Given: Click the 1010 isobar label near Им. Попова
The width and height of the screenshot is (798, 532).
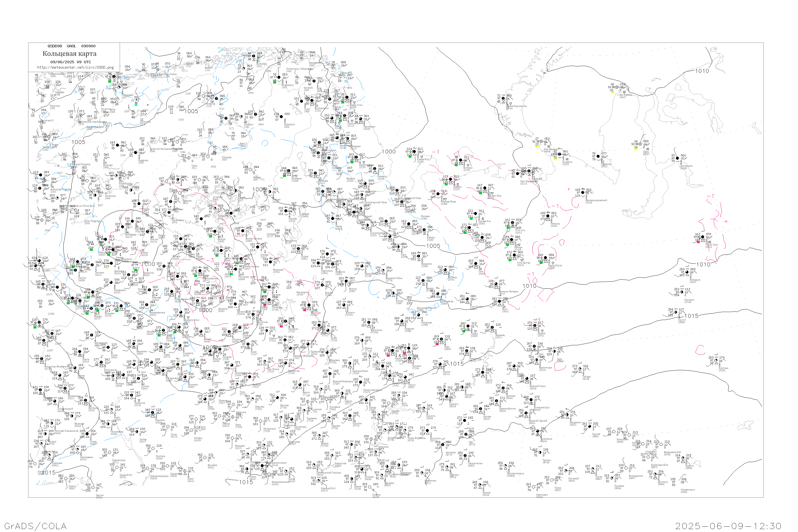Looking at the screenshot, I should point(702,71).
